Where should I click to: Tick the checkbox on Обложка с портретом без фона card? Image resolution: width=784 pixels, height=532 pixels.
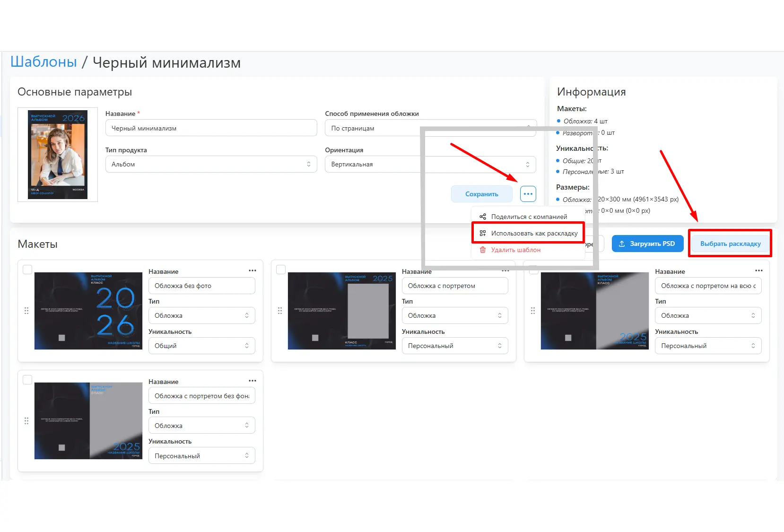coord(27,379)
